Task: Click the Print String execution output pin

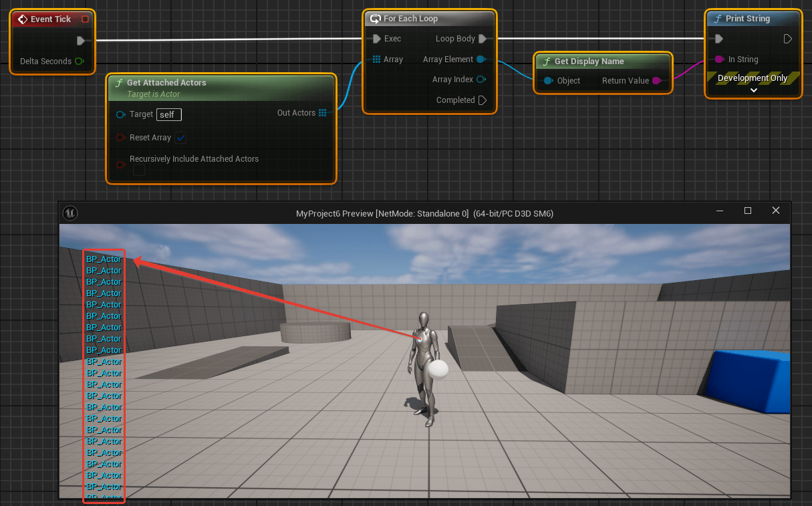Action: point(788,39)
